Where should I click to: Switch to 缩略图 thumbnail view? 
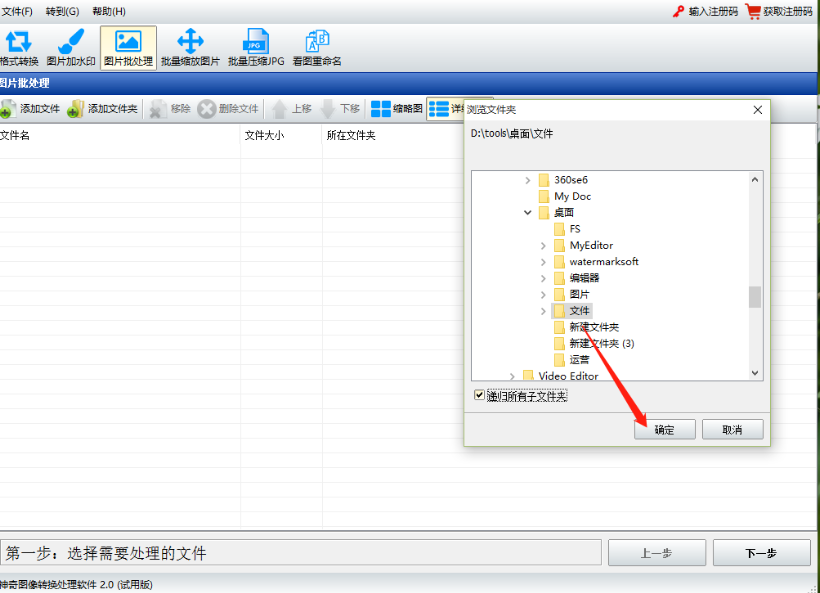click(x=396, y=109)
